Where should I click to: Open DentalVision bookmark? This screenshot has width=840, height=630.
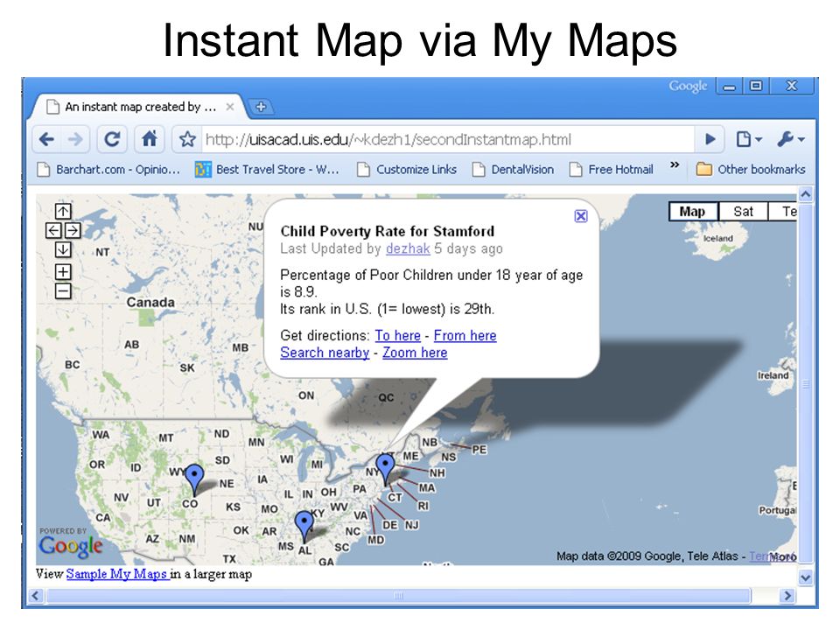click(x=514, y=169)
